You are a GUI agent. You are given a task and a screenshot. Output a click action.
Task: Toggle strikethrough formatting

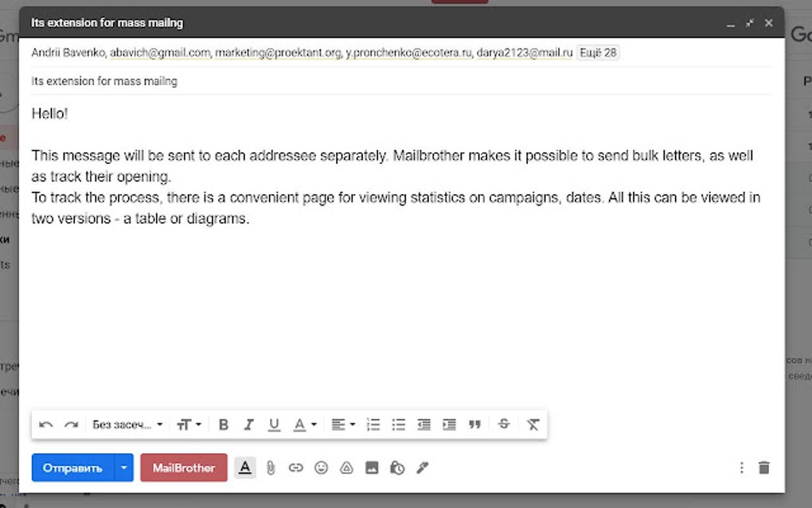coord(504,424)
